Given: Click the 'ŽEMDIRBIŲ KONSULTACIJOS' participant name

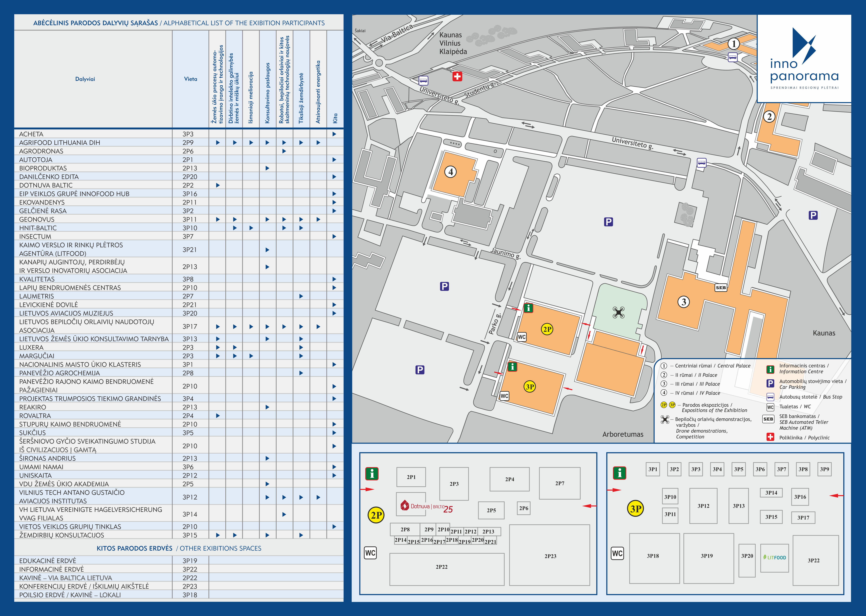Looking at the screenshot, I should click(x=61, y=535).
